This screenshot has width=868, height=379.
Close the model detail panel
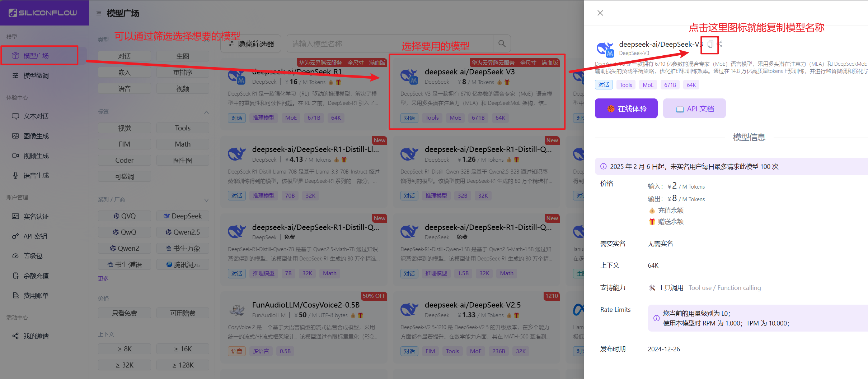[x=600, y=13]
